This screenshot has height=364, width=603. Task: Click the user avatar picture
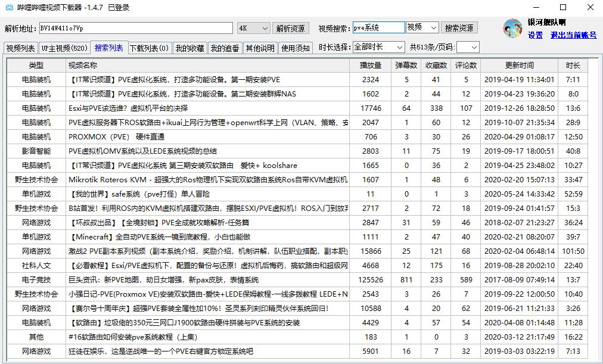pos(512,28)
